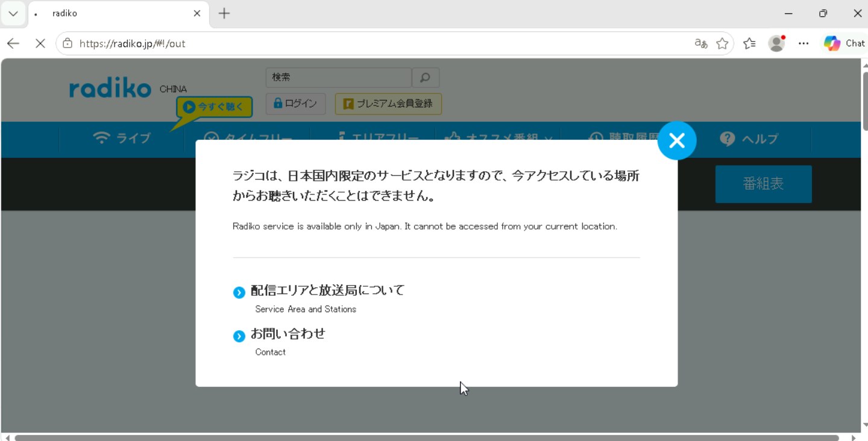Open the お問い合わせ contact link
868x441 pixels.
coord(288,334)
